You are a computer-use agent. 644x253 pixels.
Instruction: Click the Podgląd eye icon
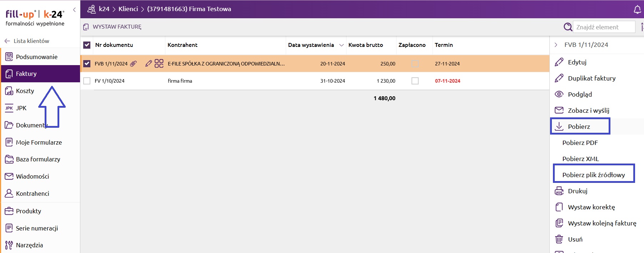pyautogui.click(x=559, y=94)
